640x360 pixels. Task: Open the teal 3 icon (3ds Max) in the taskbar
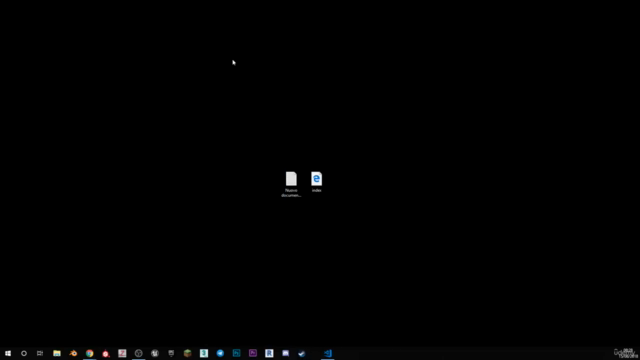click(204, 353)
